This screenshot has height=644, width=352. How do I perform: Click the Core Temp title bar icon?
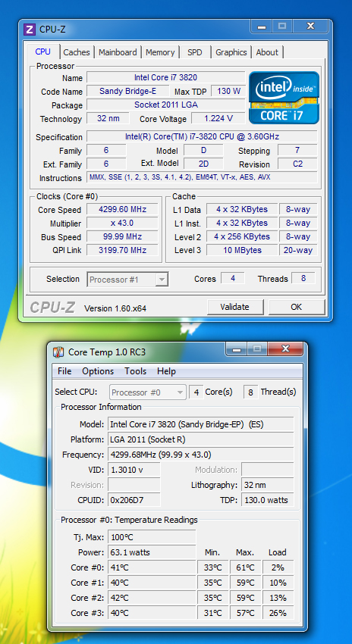click(59, 352)
